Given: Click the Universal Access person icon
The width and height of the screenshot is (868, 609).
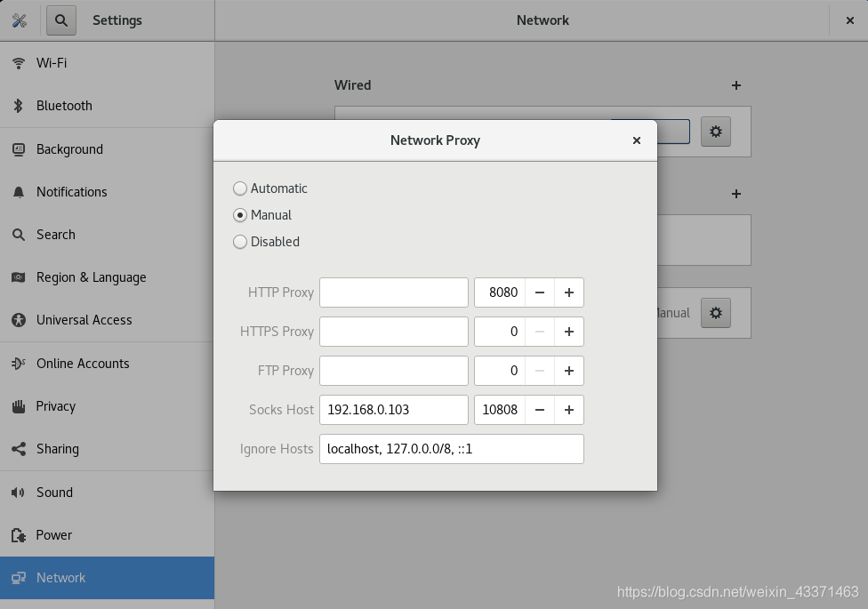Looking at the screenshot, I should tap(19, 320).
